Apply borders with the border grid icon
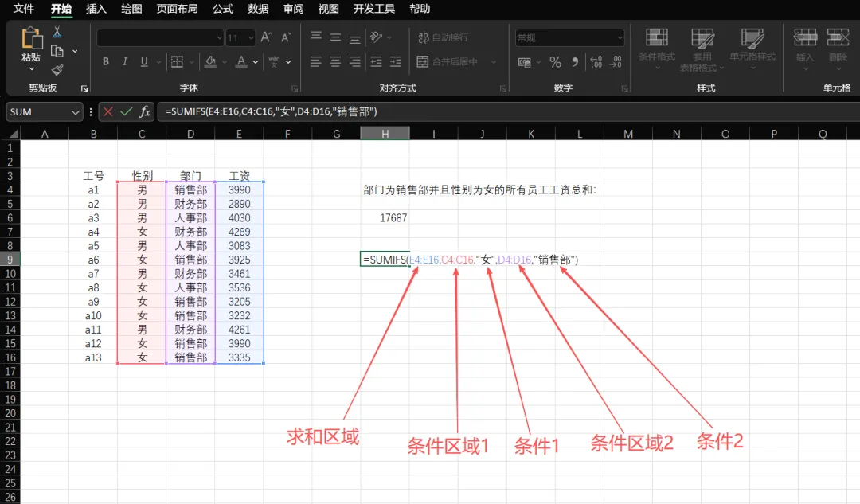This screenshot has width=860, height=504. click(177, 61)
